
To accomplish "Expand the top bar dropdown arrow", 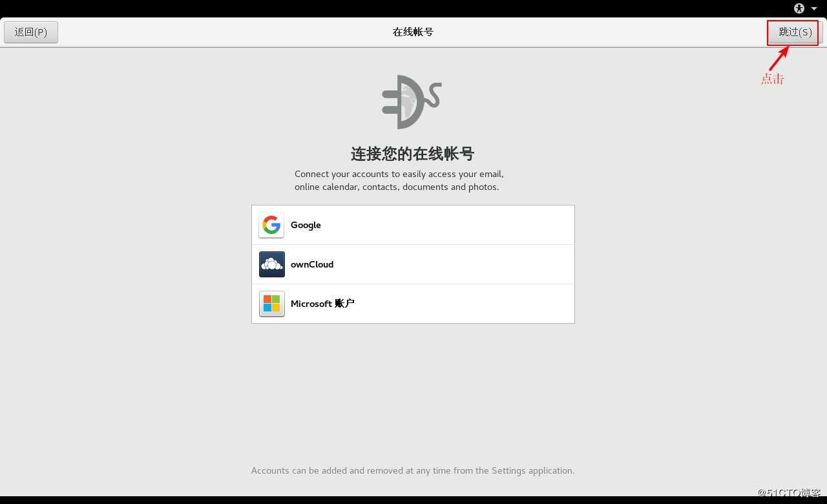I will (814, 8).
